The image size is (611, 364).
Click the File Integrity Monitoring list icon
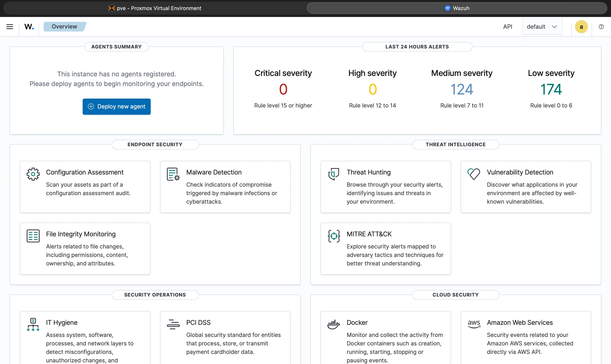pos(33,236)
